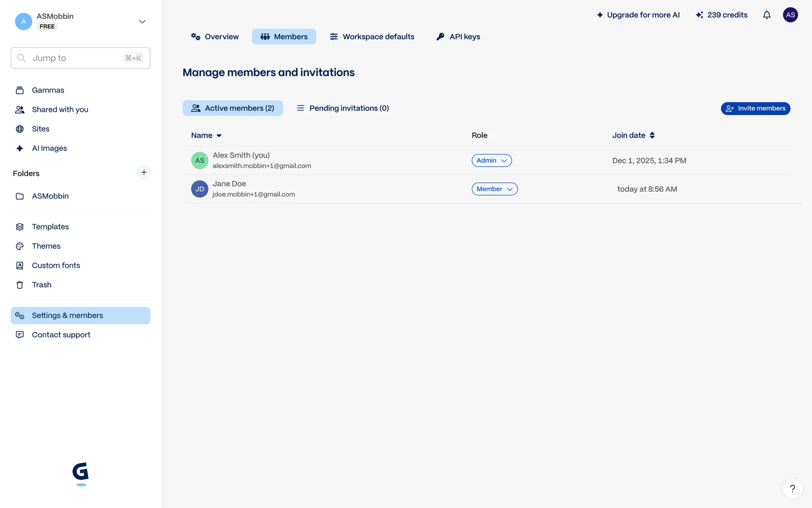This screenshot has width=812, height=508.
Task: Switch to the Pending invitations tab
Action: (343, 108)
